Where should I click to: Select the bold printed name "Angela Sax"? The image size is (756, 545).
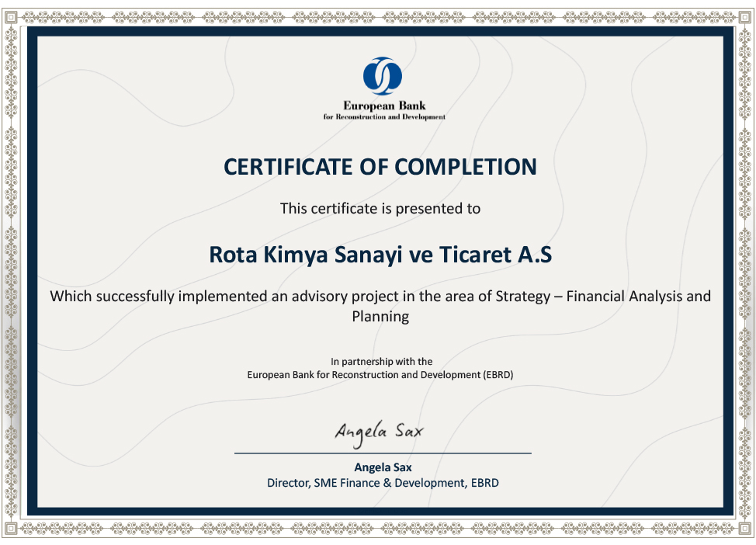click(383, 467)
